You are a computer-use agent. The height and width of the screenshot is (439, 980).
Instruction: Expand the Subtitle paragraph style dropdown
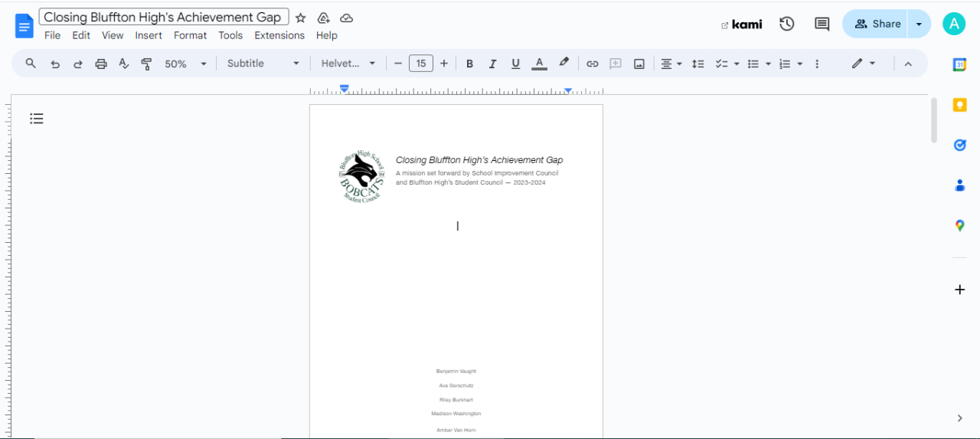coord(263,64)
